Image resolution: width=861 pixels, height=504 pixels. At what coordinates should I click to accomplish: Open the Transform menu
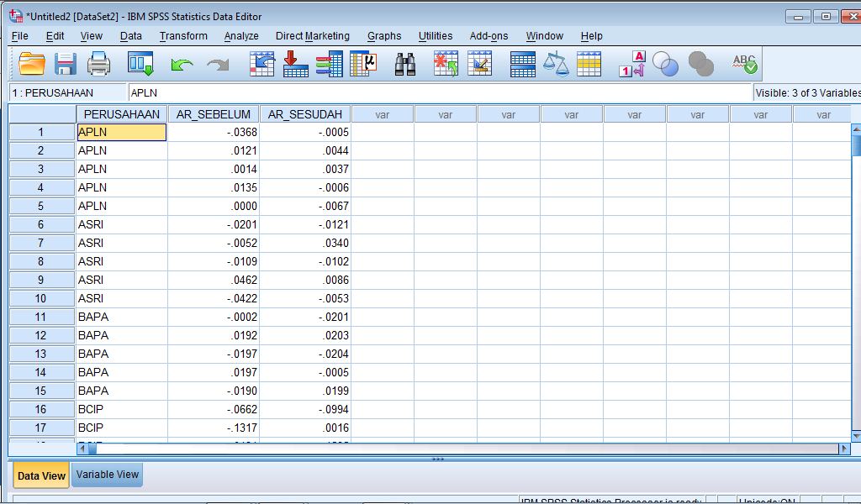[183, 36]
